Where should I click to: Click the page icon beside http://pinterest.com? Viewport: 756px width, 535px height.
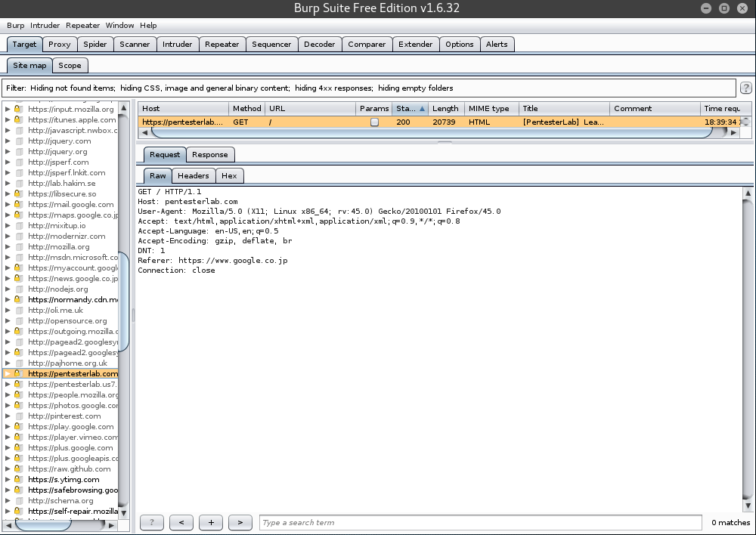[x=20, y=416]
